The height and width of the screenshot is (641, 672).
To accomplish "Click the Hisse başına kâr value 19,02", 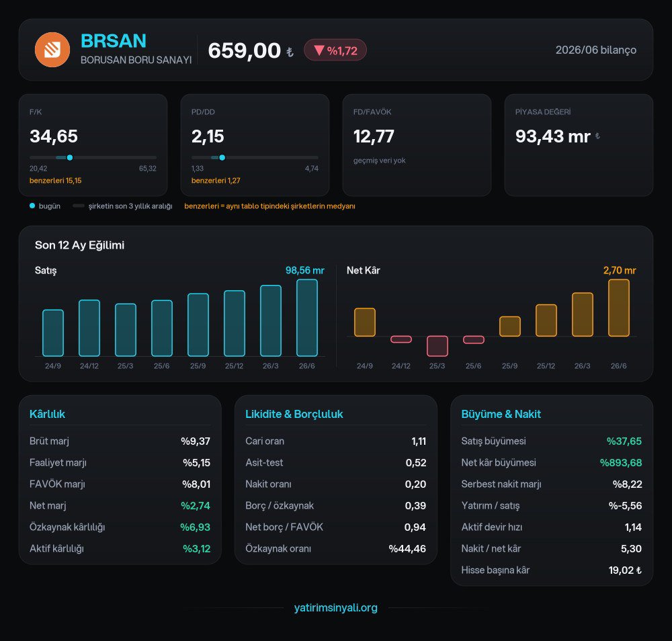I will click(x=625, y=570).
